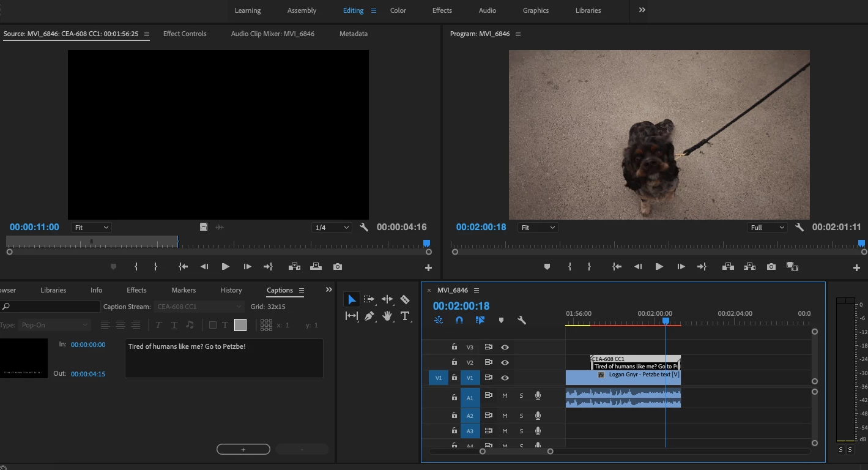
Task: Select the Hand tool
Action: click(x=387, y=316)
